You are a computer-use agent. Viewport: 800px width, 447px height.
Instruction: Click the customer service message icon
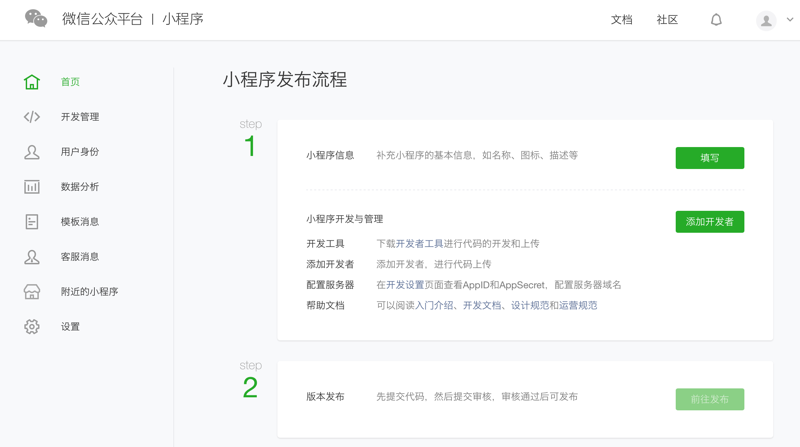tap(32, 257)
